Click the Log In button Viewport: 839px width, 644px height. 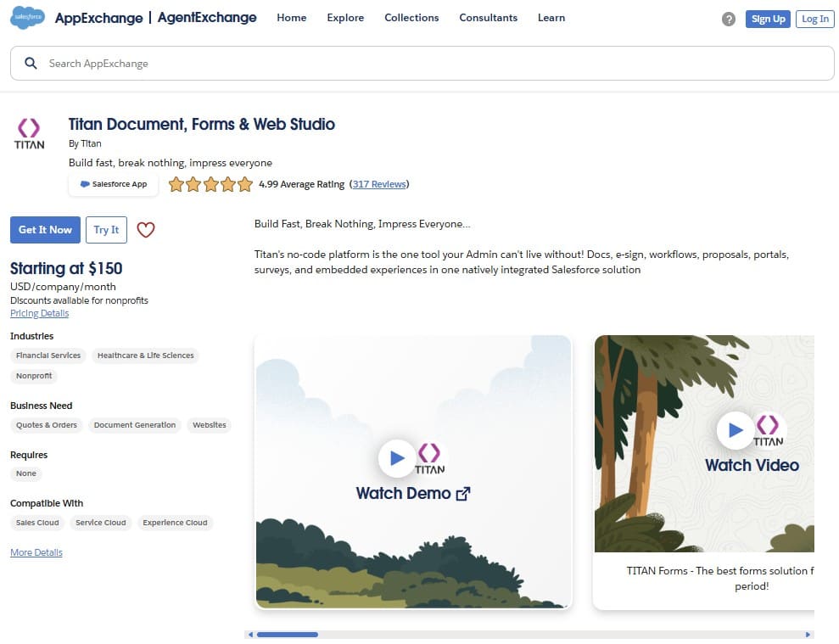click(x=815, y=19)
